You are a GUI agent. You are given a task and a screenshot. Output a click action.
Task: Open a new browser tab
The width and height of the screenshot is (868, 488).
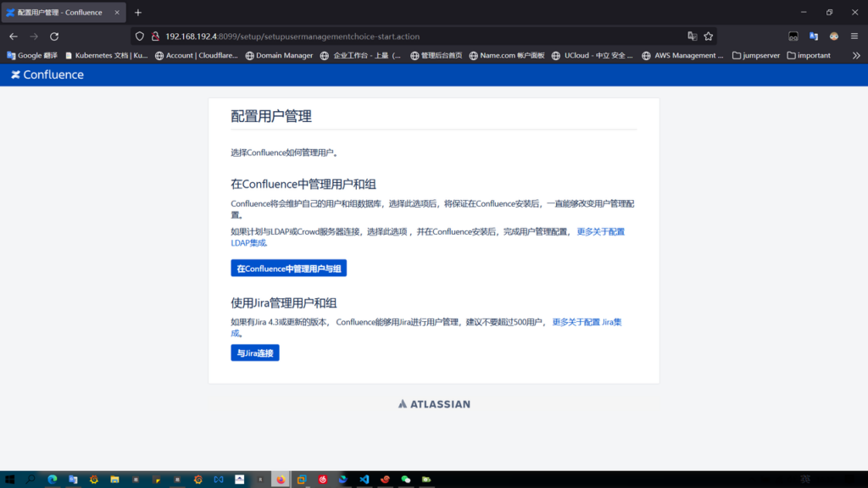[138, 13]
